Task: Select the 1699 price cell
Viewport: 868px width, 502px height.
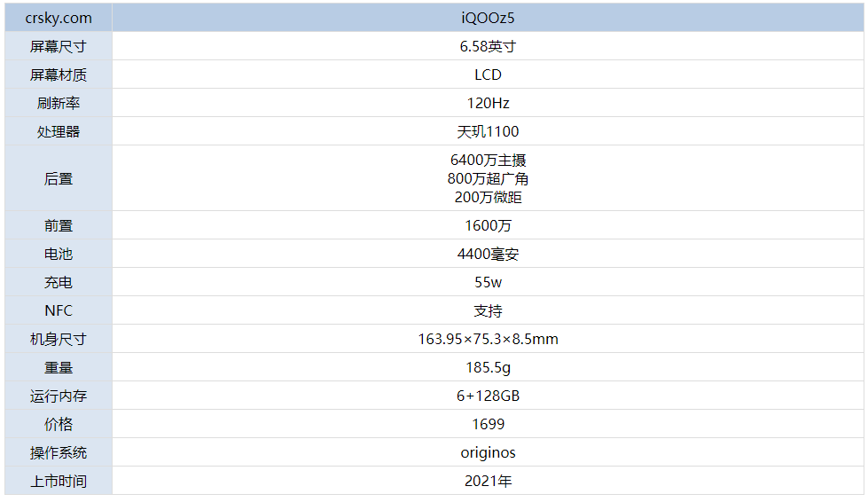Action: [x=488, y=424]
